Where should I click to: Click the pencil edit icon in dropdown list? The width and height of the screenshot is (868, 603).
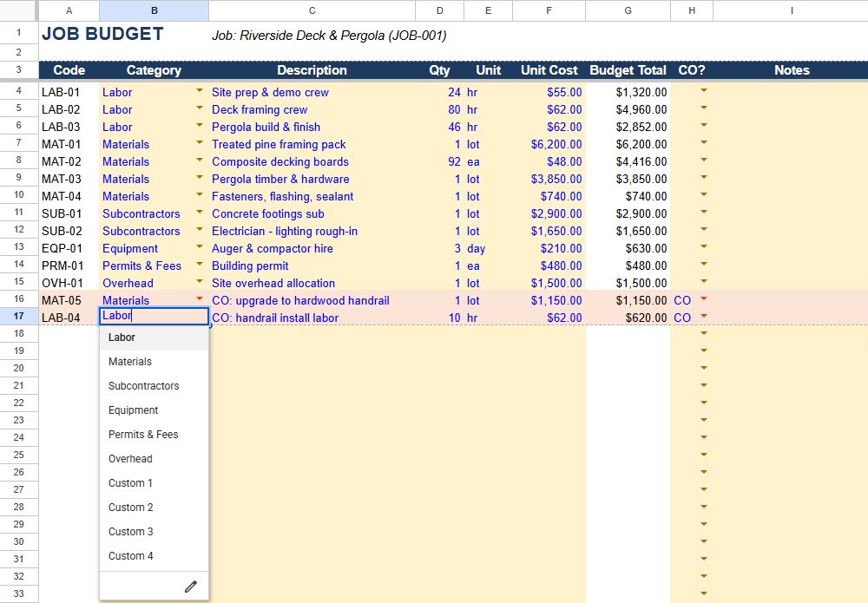(190, 587)
